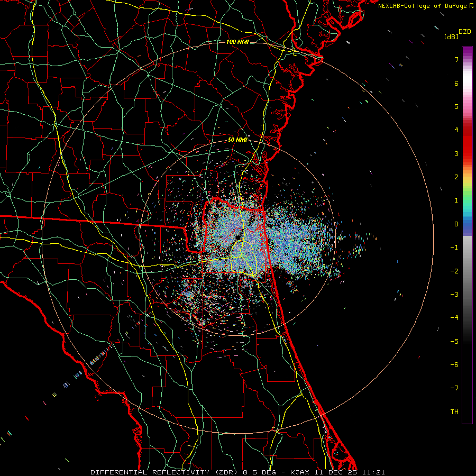Click the "3" value on the color scale

(456, 153)
